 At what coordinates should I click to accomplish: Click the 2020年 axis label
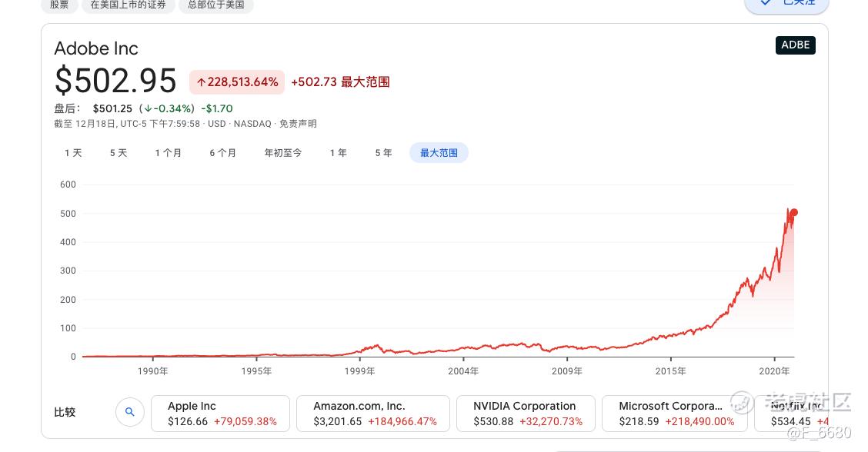pyautogui.click(x=774, y=371)
